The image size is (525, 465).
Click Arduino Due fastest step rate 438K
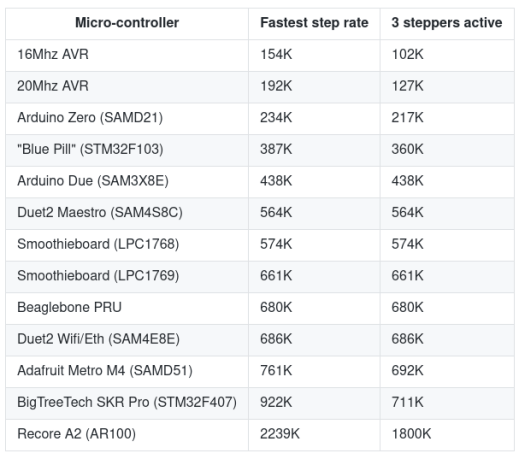click(x=276, y=181)
